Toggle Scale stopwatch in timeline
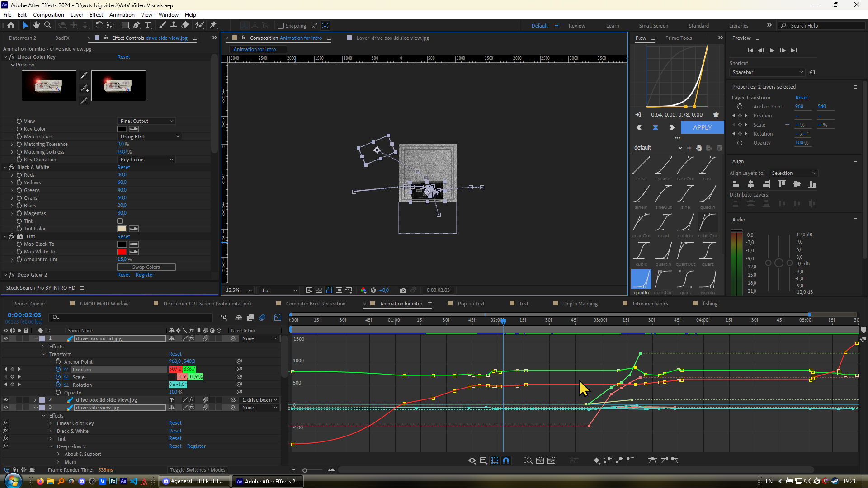868x488 pixels. 58,377
